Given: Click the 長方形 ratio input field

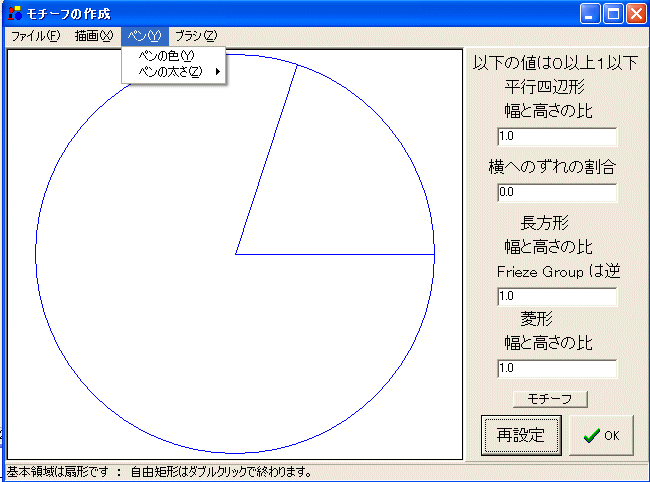Looking at the screenshot, I should [x=557, y=296].
